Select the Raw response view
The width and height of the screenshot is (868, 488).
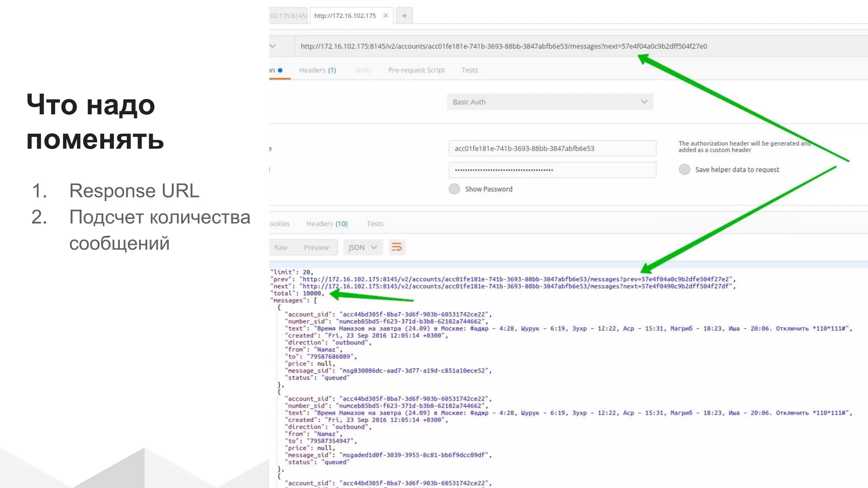pyautogui.click(x=281, y=247)
